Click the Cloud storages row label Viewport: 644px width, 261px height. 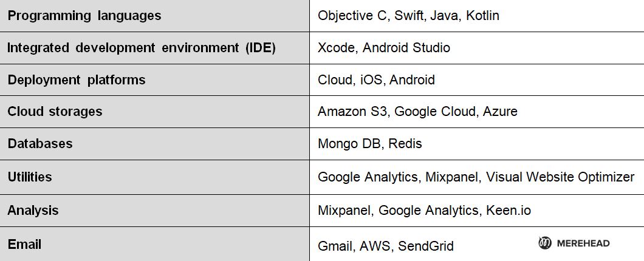pyautogui.click(x=55, y=112)
